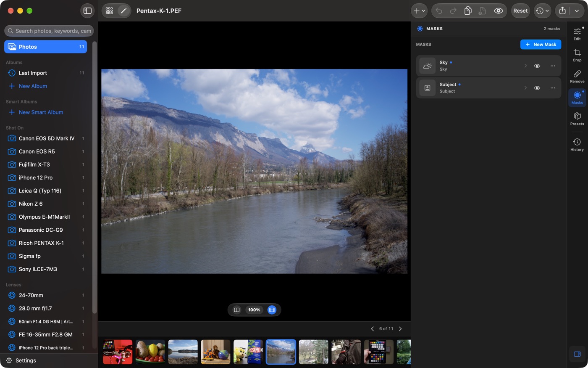Click the New Mask button
Screen dimensions: 588x368
point(541,45)
